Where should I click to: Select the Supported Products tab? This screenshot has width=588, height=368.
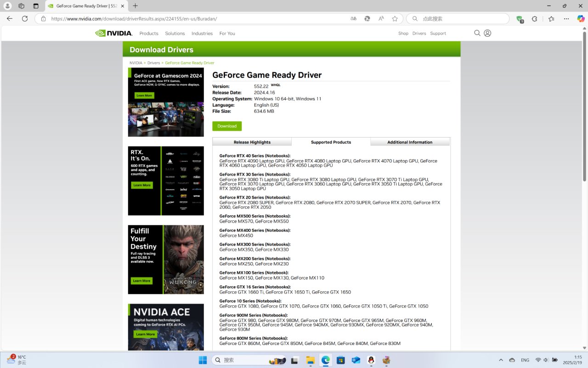pyautogui.click(x=331, y=142)
